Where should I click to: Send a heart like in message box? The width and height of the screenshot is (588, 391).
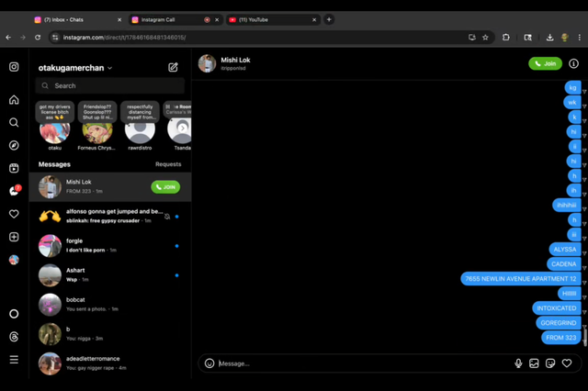(x=567, y=363)
